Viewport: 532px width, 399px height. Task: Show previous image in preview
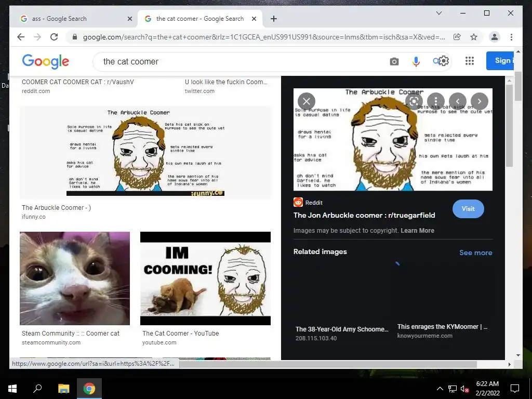point(458,101)
